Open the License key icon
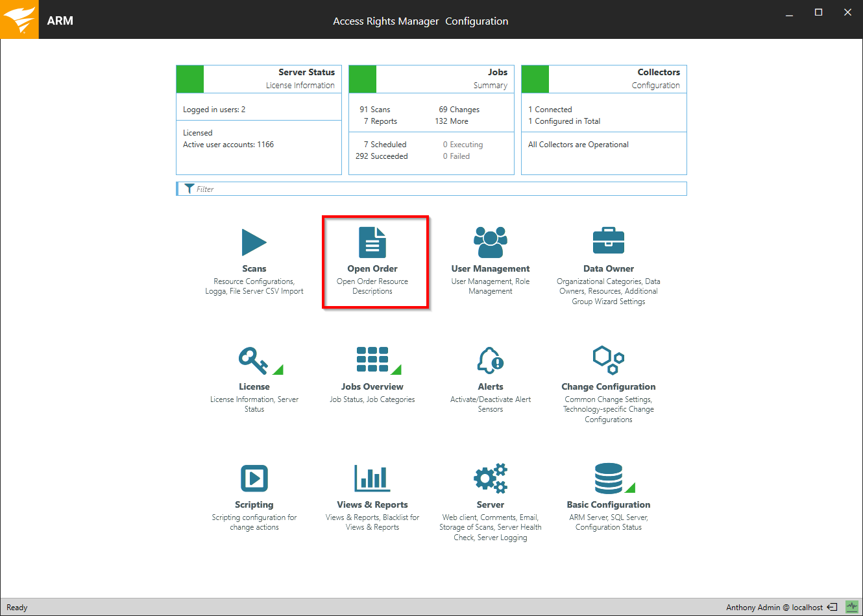This screenshot has height=616, width=863. point(253,361)
